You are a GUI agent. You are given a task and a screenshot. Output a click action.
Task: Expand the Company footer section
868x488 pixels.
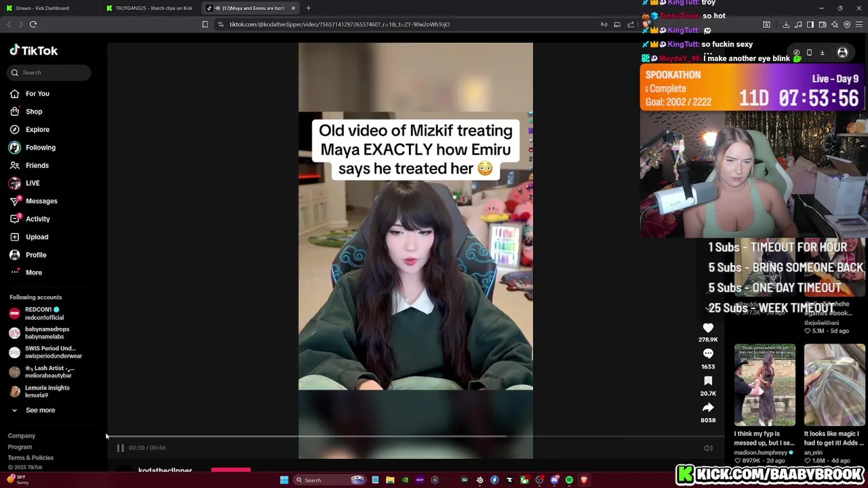(x=22, y=436)
